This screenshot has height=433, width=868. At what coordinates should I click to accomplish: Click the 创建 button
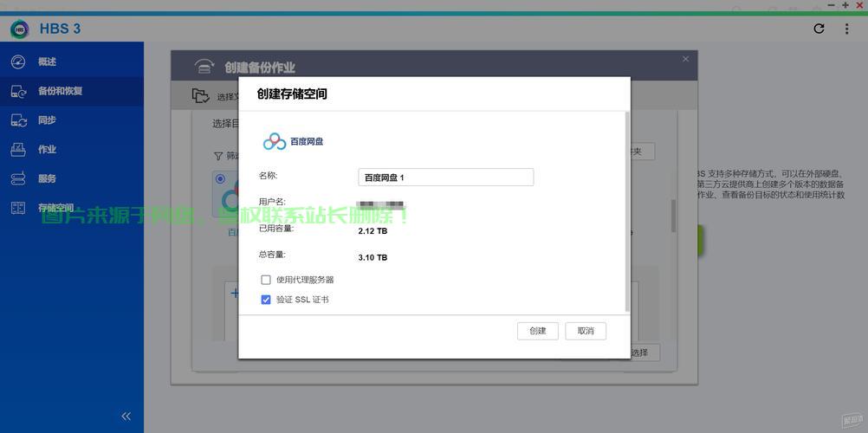coord(537,331)
